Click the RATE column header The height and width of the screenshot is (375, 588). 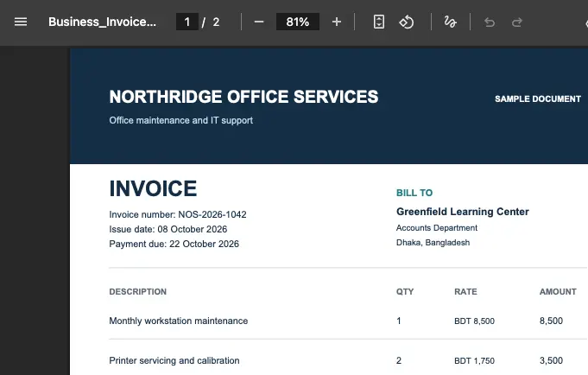pyautogui.click(x=465, y=292)
